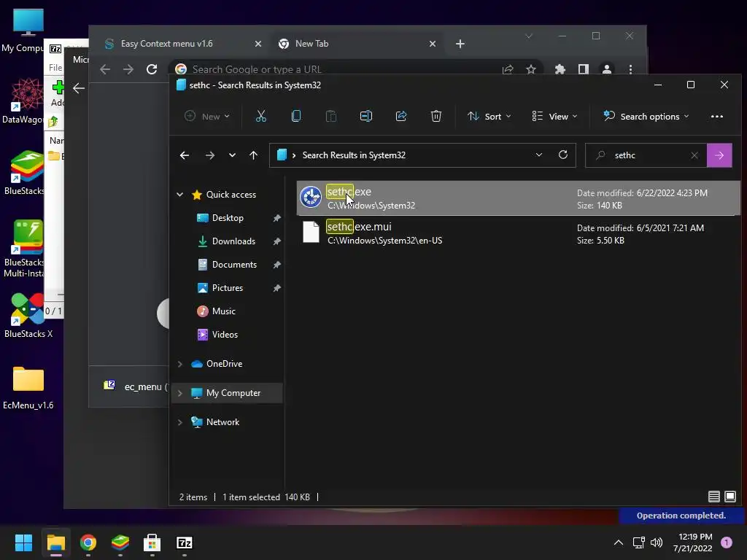
Task: Expand OneDrive in navigation pane
Action: pyautogui.click(x=179, y=364)
